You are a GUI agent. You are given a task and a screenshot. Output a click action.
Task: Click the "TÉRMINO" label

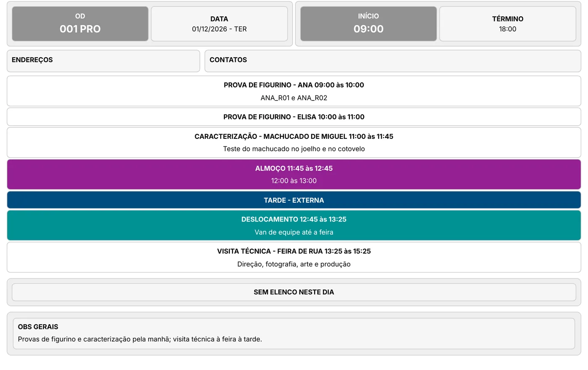tap(507, 19)
